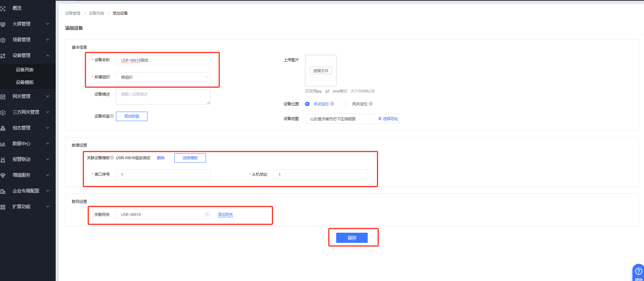Image resolution: width=644 pixels, height=281 pixels.
Task: Click the info icon next to 设备标签
Action: click(x=112, y=116)
